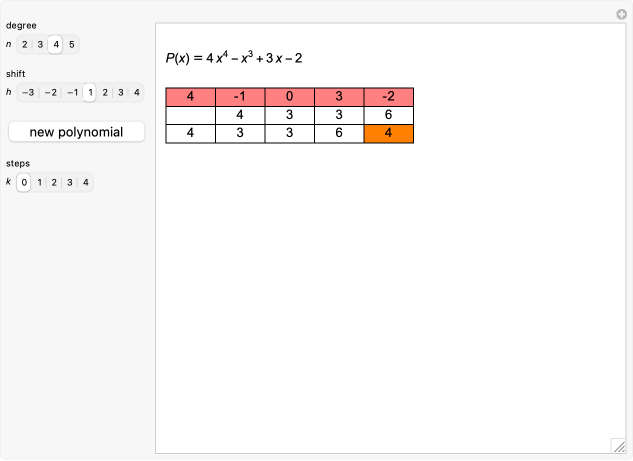Choose shift h value -1

[72, 93]
